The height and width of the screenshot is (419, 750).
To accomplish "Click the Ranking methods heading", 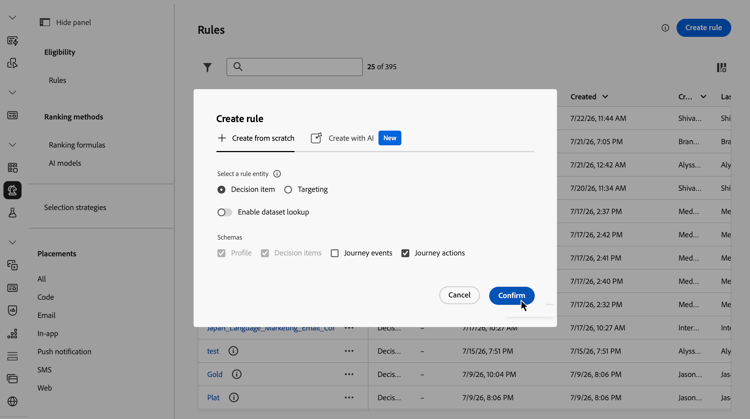I will [74, 117].
